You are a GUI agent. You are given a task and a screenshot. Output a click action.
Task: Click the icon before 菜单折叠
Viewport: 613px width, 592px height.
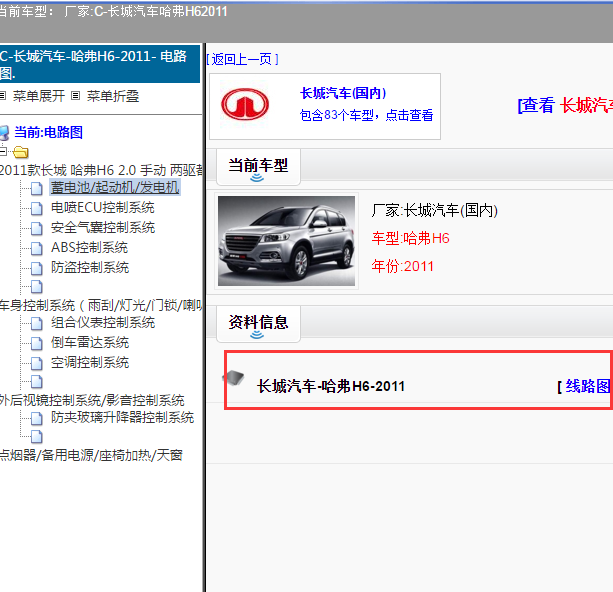click(x=75, y=96)
